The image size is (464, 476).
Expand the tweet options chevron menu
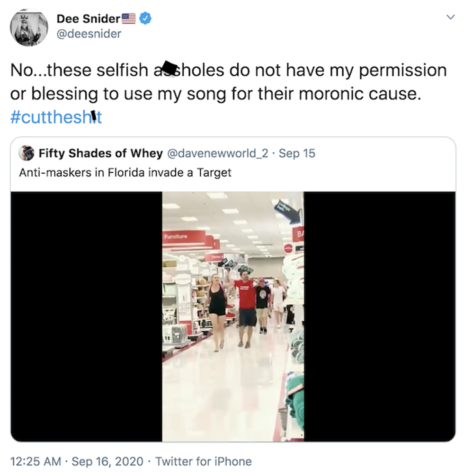click(450, 17)
